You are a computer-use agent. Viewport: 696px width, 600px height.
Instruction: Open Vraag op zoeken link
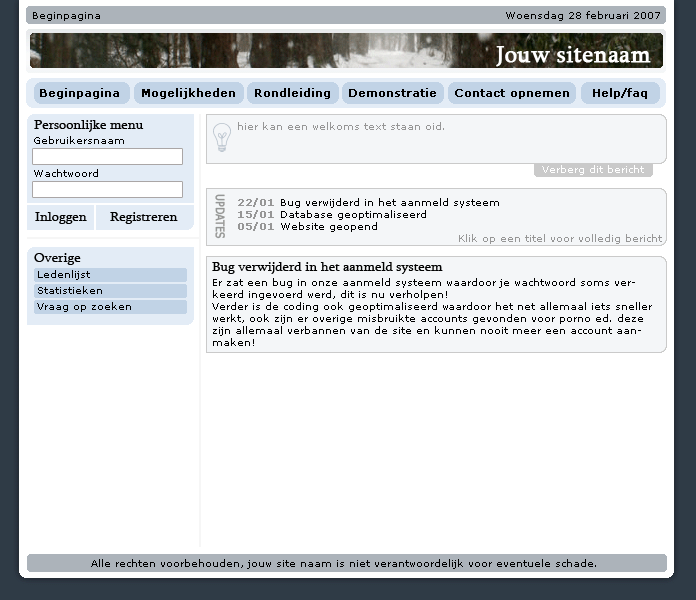tap(110, 307)
